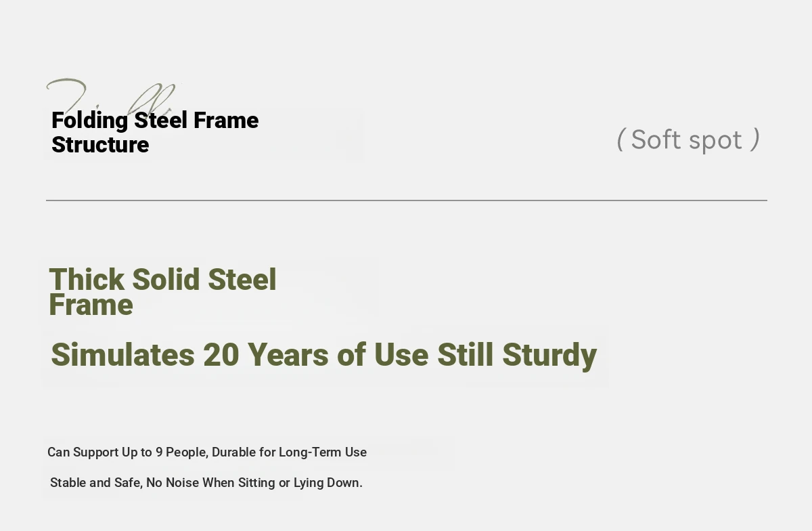Click the horizontal gray divider line
The height and width of the screenshot is (531, 812).
click(x=407, y=200)
